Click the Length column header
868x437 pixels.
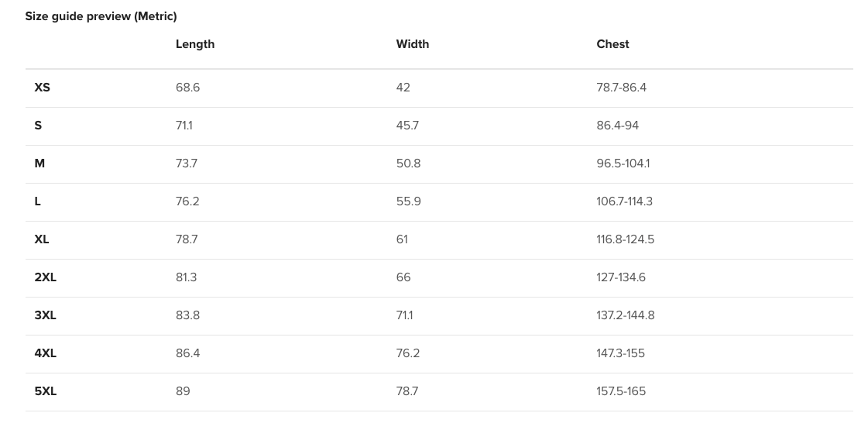(195, 44)
